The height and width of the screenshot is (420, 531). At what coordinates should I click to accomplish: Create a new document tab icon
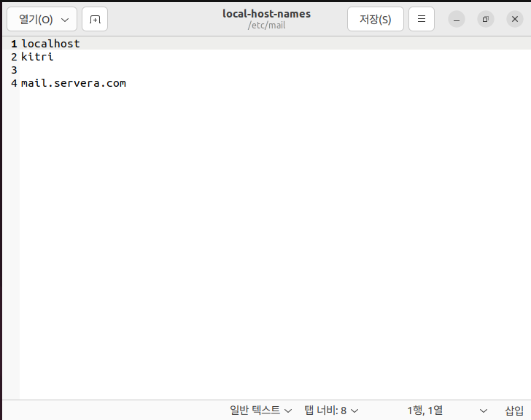95,19
